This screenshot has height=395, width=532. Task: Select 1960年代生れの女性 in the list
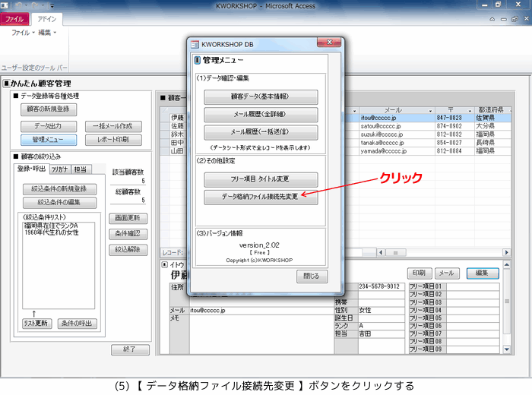pyautogui.click(x=52, y=232)
